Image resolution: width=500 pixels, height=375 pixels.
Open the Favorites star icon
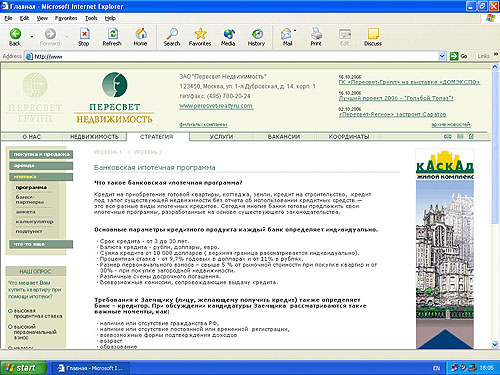(200, 37)
